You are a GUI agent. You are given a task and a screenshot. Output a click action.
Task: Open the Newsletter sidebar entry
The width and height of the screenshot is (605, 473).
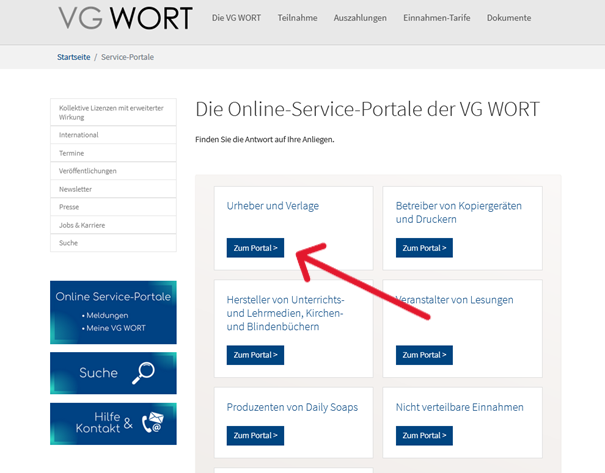(113, 189)
